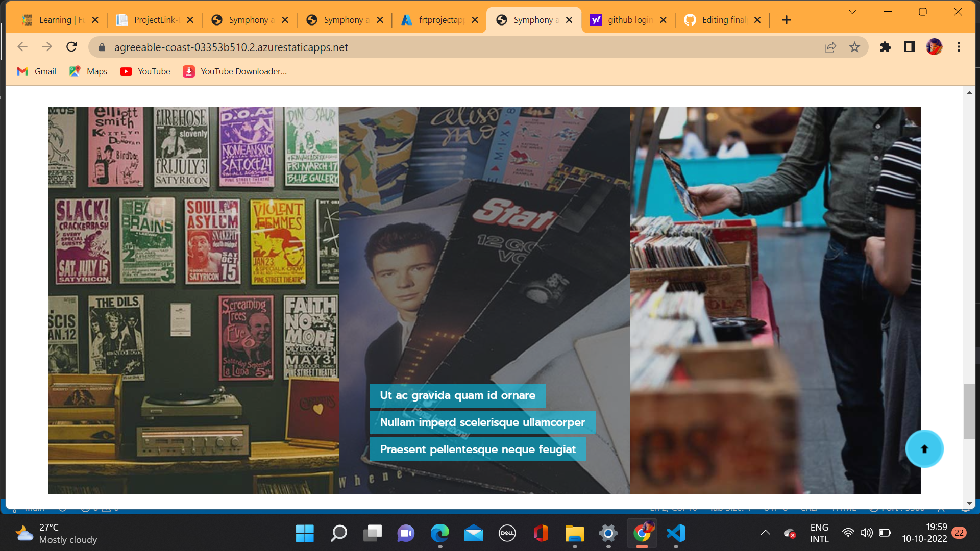980x551 pixels.
Task: Close the github login tab
Action: tap(663, 20)
